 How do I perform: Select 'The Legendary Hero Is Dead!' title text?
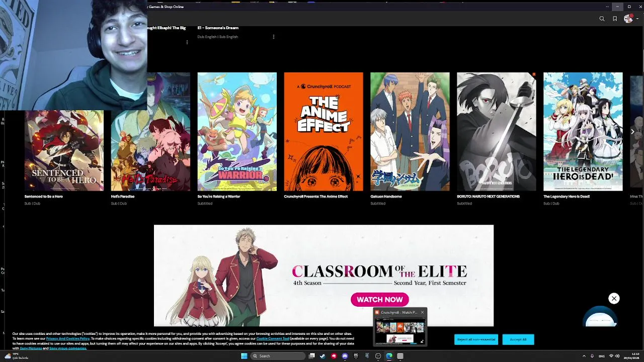[567, 197]
